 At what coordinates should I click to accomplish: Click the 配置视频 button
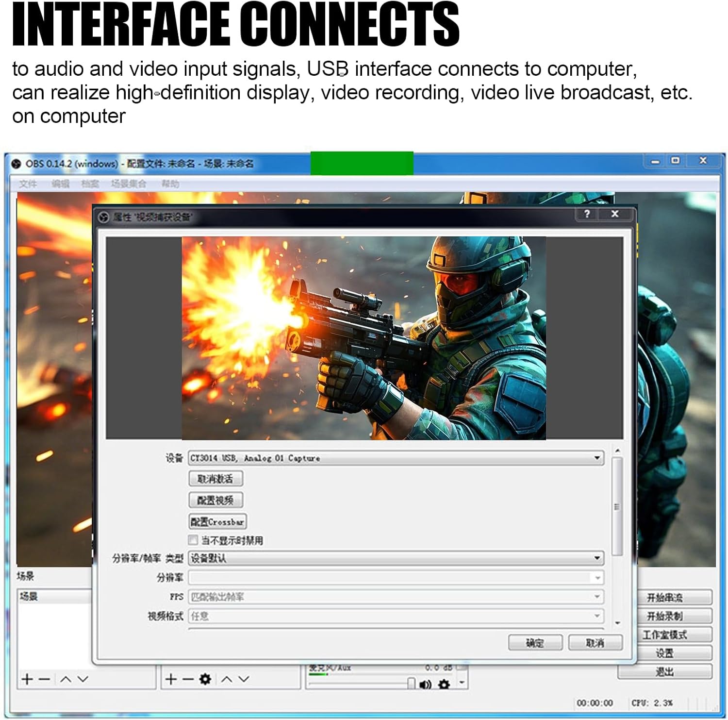tap(215, 500)
